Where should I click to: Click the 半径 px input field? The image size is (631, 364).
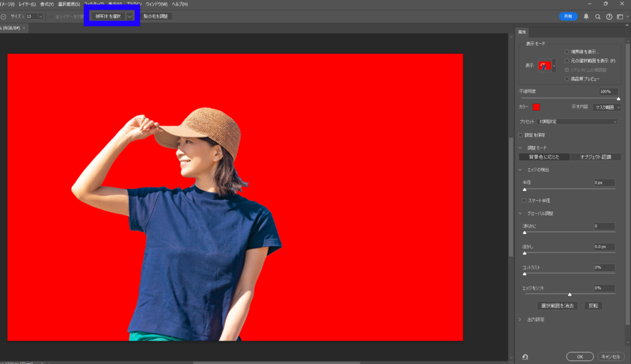(x=604, y=182)
